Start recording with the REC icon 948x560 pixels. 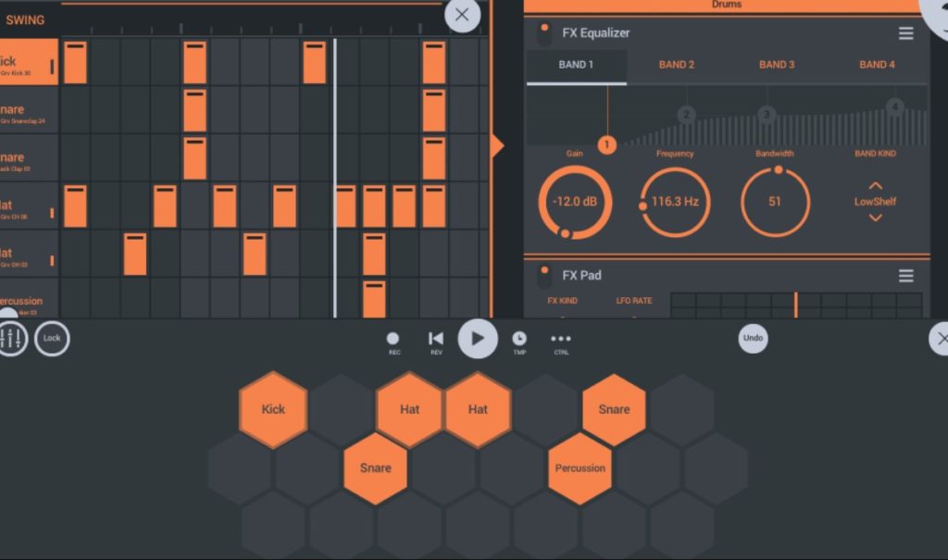(x=393, y=339)
